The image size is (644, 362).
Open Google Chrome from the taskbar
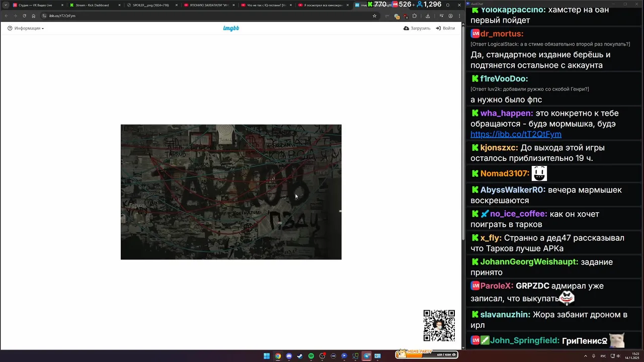(x=278, y=356)
